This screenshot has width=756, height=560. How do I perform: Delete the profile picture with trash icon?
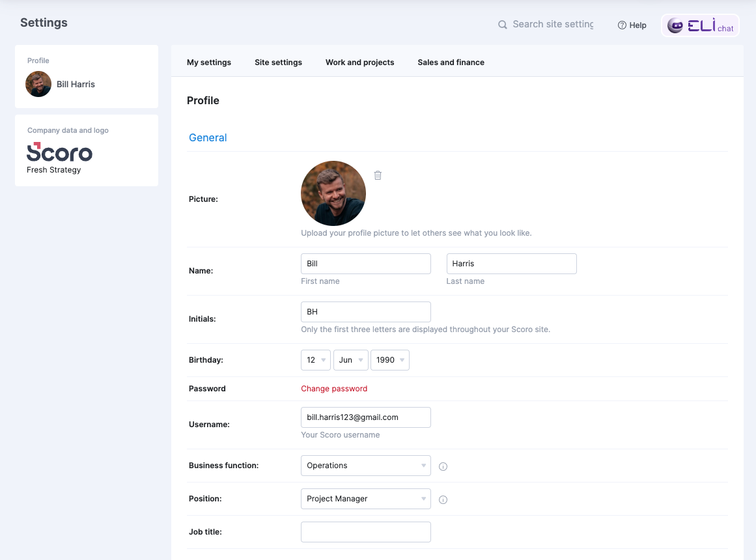coord(378,175)
